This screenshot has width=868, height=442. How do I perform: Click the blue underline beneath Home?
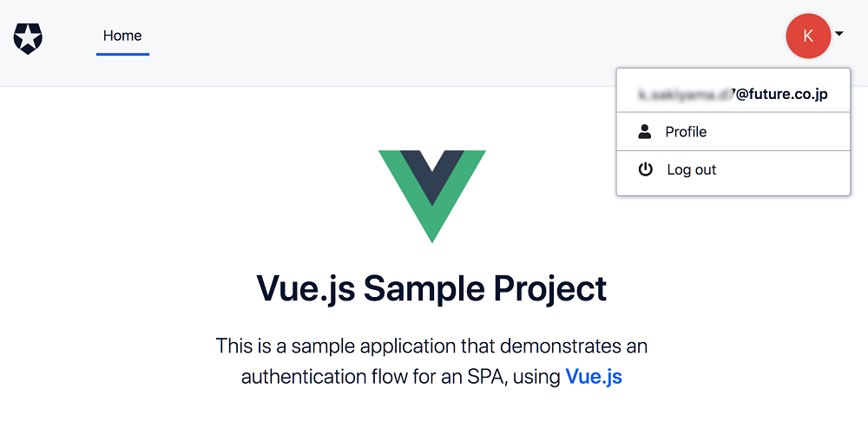(122, 55)
